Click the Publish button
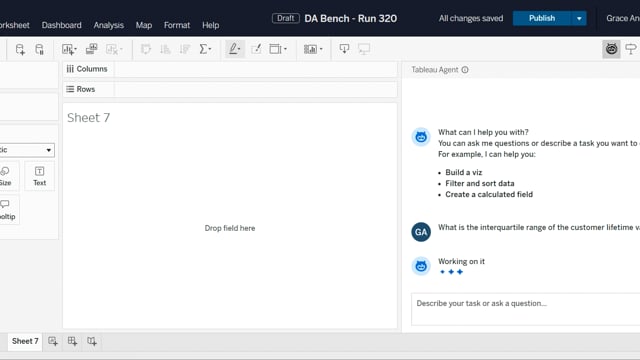 [x=542, y=18]
